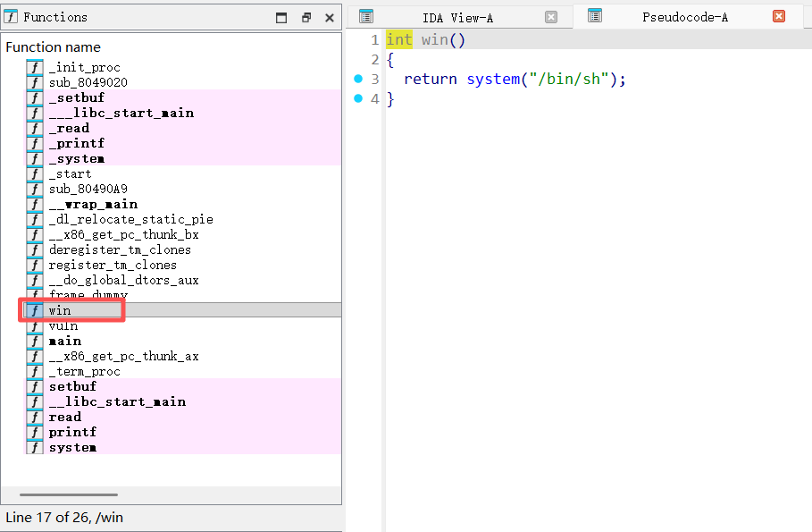Click the IDA View-A tab icon
Viewport: 812px width, 532px height.
click(x=365, y=17)
